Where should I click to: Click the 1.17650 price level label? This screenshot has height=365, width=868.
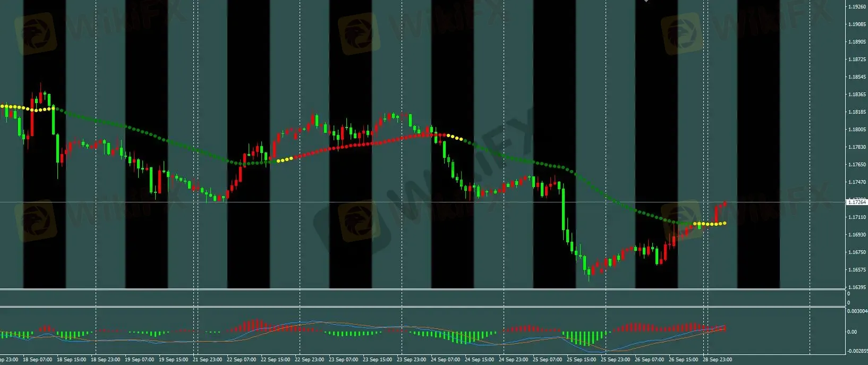856,165
